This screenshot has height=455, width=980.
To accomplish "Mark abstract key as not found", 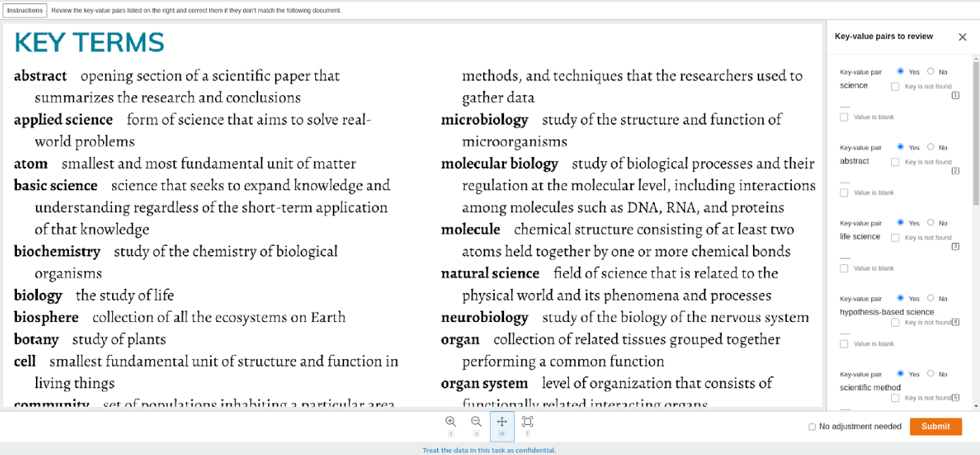I will [895, 162].
